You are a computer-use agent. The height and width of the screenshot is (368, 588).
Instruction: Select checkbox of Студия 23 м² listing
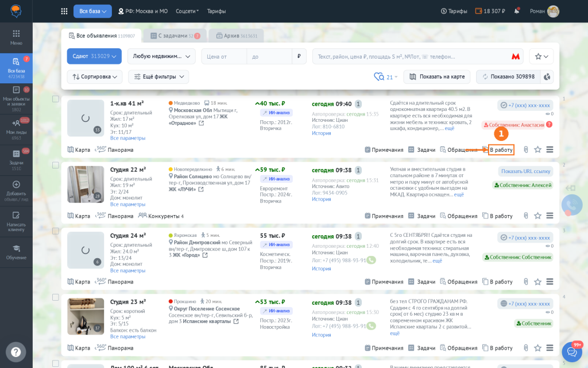[56, 297]
